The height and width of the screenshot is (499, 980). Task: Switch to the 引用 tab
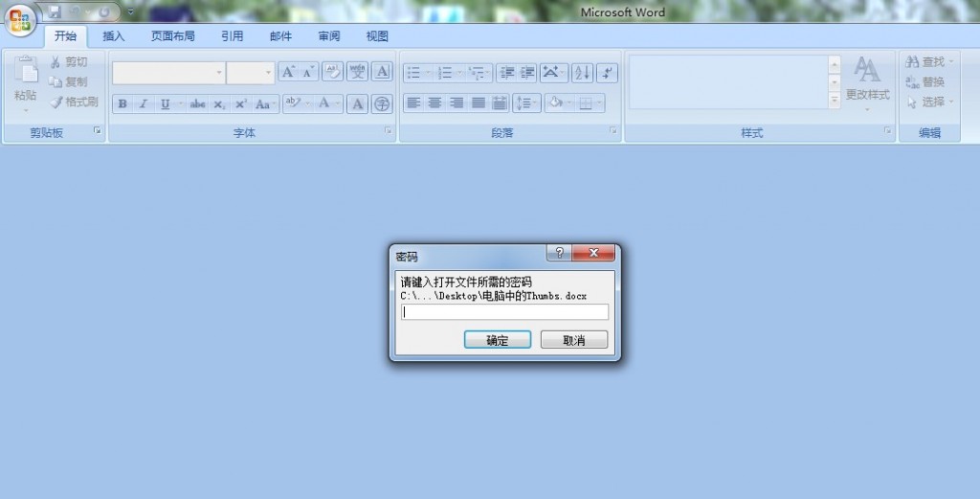(232, 36)
